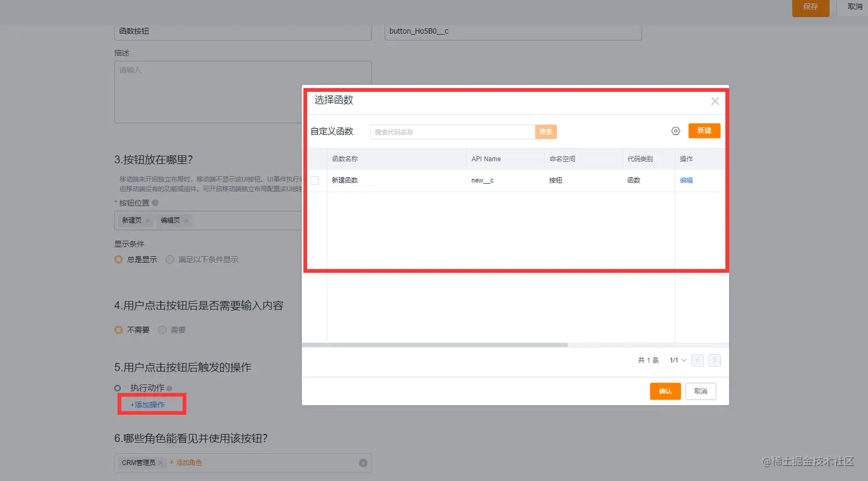Click the button_Ho5B0__c API name field
The height and width of the screenshot is (481, 868).
click(513, 31)
